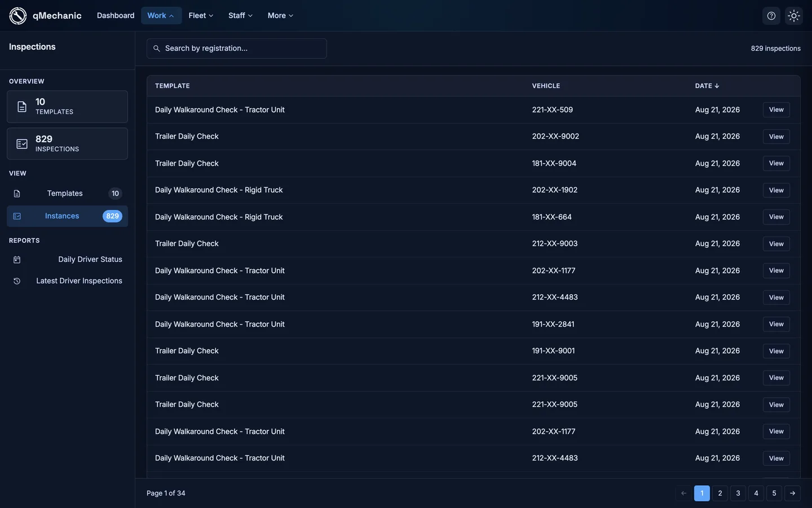Go to next page arrow
Screen dimensions: 812x508
(x=792, y=493)
